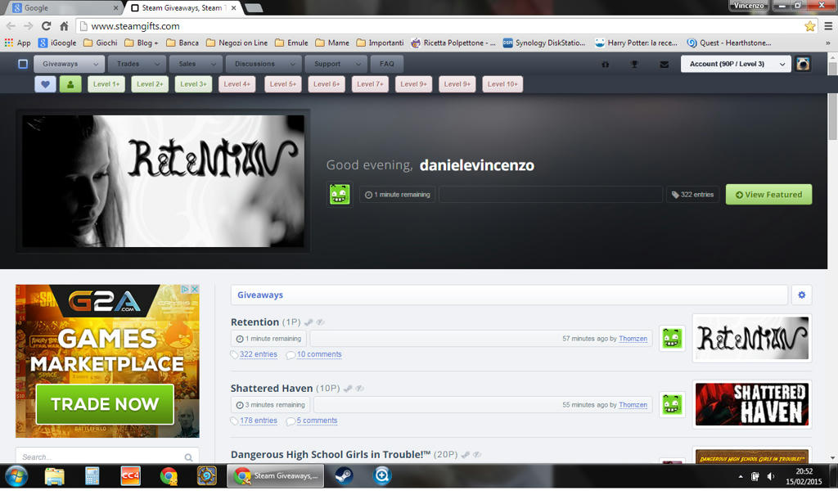Filter giveaways by Level 2+

(x=150, y=84)
